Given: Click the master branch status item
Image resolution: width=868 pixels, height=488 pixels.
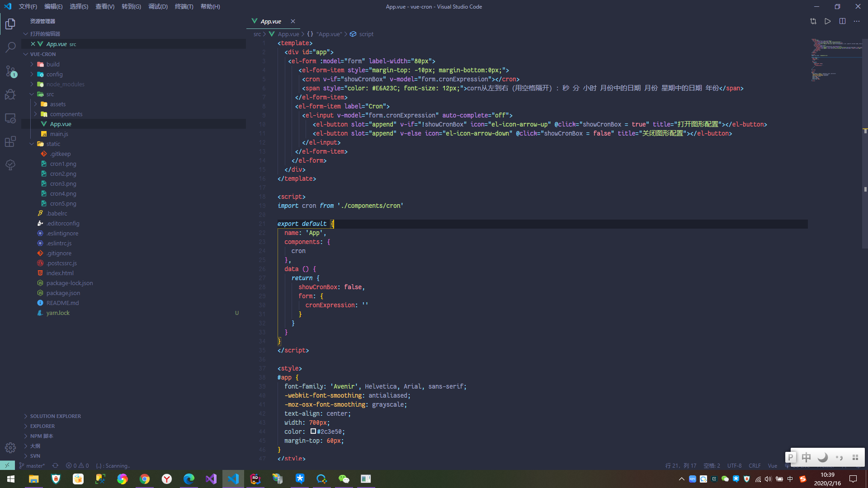Looking at the screenshot, I should [x=32, y=465].
